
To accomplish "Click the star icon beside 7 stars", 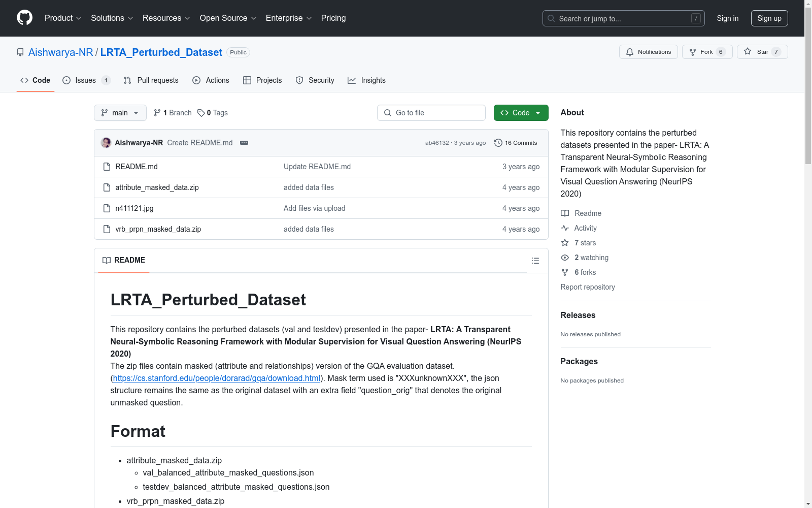I will (x=565, y=243).
